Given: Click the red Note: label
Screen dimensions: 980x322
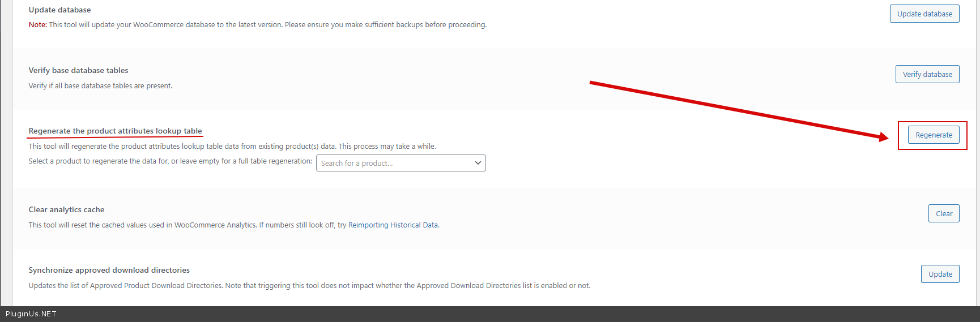Looking at the screenshot, I should tap(37, 25).
